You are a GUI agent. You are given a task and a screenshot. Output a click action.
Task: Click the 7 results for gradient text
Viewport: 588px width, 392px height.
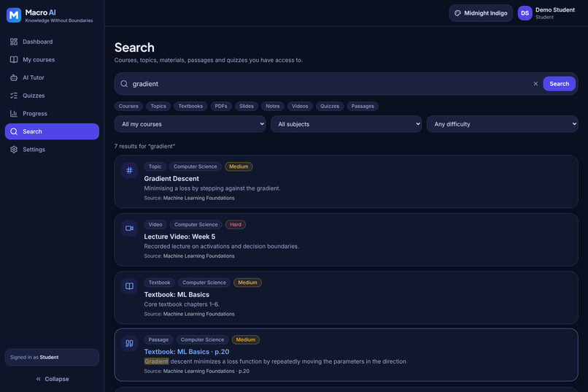coord(144,146)
